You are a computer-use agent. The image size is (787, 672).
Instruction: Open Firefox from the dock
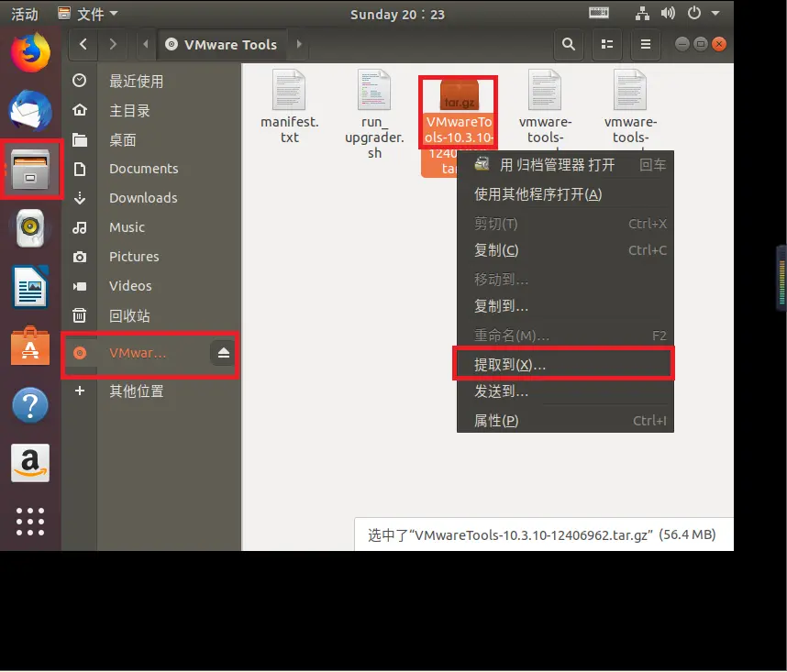click(x=30, y=52)
